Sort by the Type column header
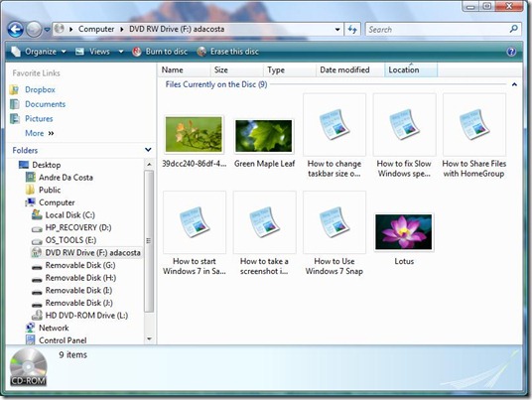 tap(290, 69)
